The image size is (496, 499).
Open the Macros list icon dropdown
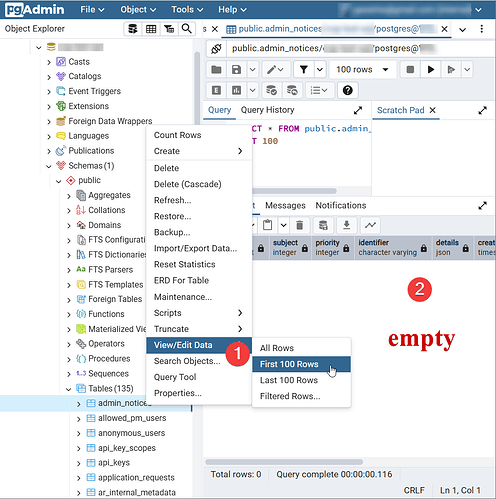(x=319, y=90)
